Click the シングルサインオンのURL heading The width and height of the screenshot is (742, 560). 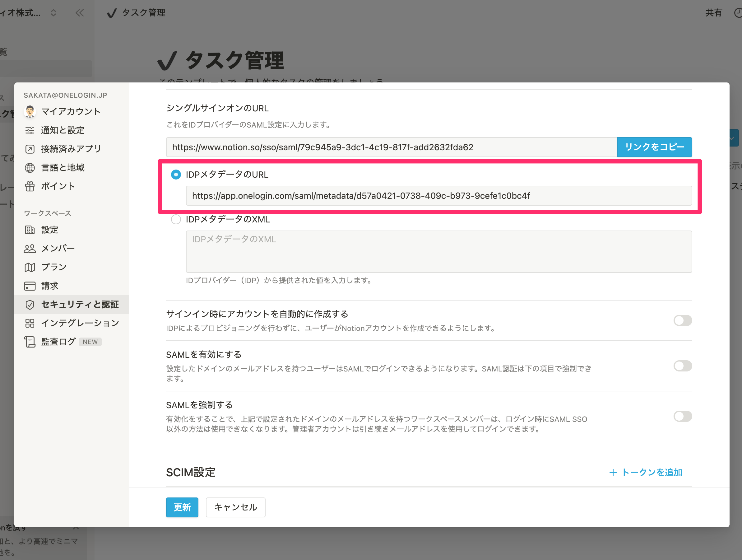(217, 108)
